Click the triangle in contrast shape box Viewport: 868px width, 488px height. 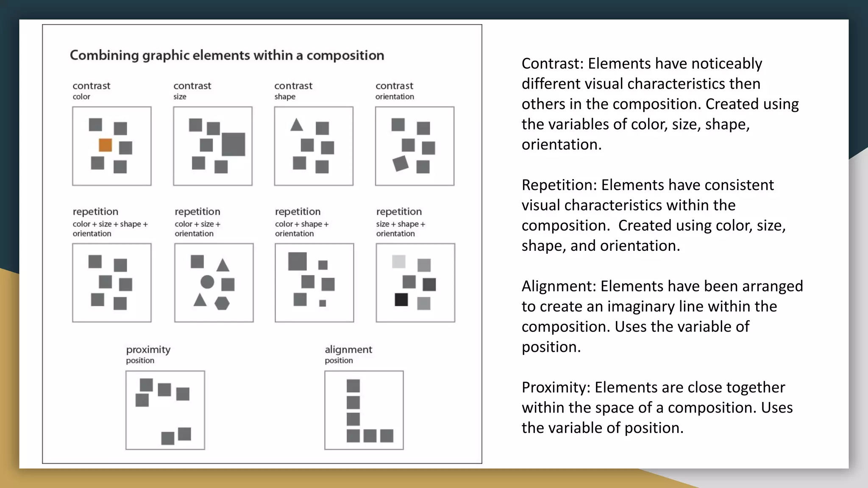click(x=297, y=125)
